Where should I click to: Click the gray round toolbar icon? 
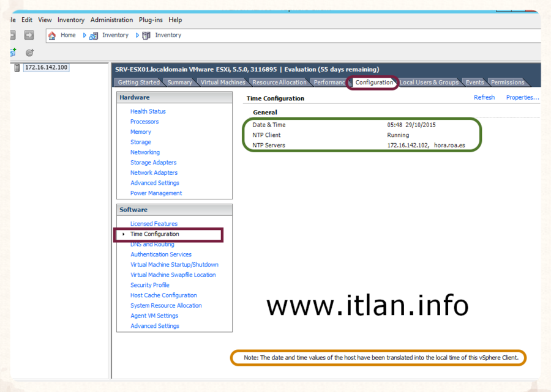tap(29, 53)
